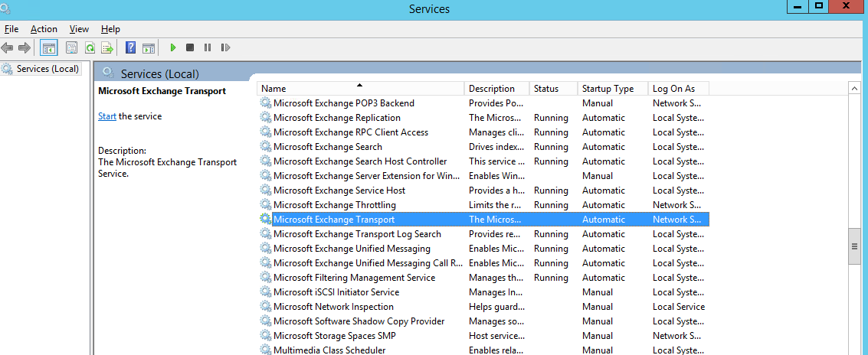
Task: Click the Forward arrow in the toolbar
Action: point(24,48)
